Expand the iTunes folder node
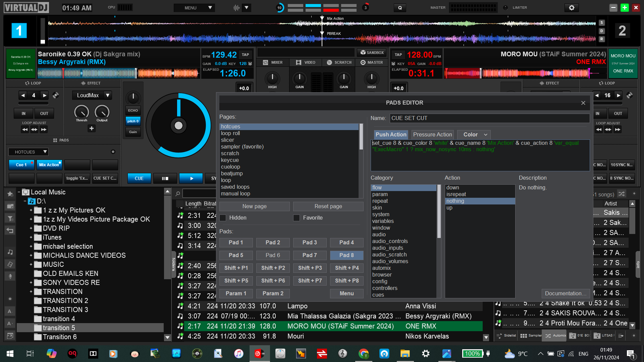Screen dimensions: 644x362 [x=31, y=237]
